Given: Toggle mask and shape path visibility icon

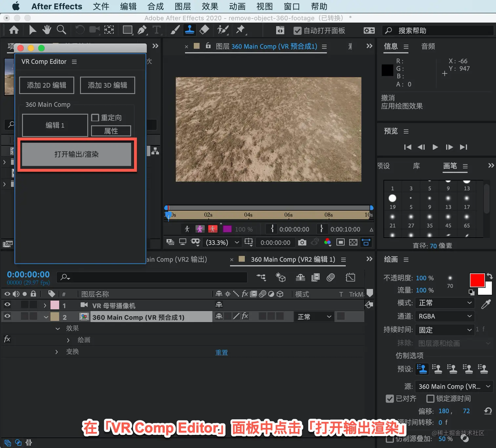Looking at the screenshot, I should [x=196, y=242].
